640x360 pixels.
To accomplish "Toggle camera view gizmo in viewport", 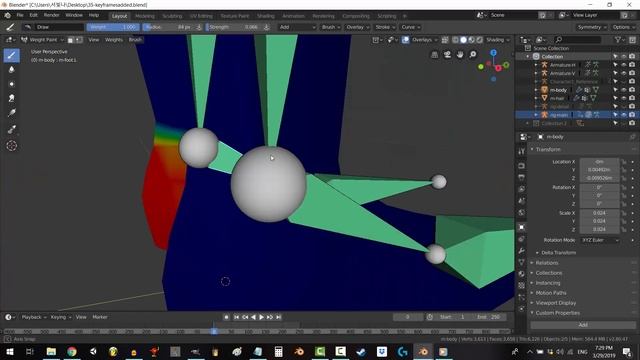I will pyautogui.click(x=447, y=55).
